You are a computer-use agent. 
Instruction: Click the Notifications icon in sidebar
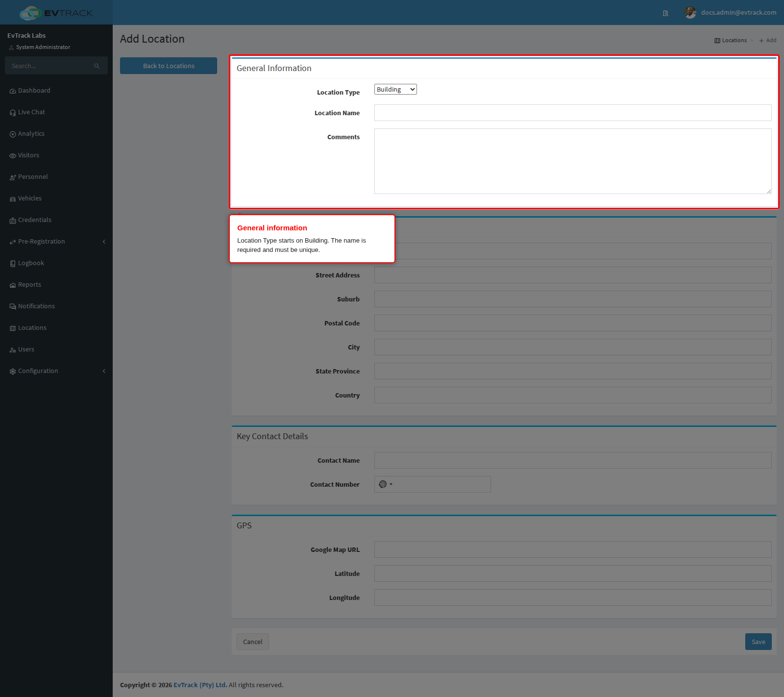tap(13, 307)
